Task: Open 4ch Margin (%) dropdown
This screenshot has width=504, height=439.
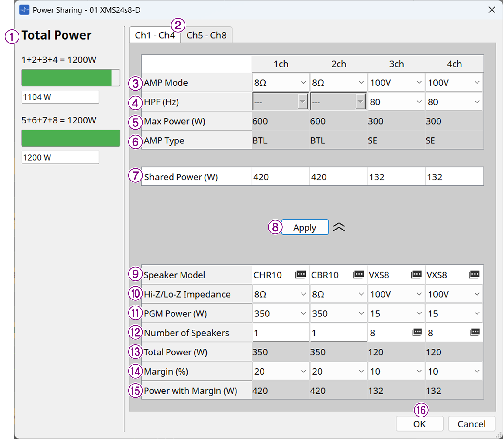Action: [454, 371]
